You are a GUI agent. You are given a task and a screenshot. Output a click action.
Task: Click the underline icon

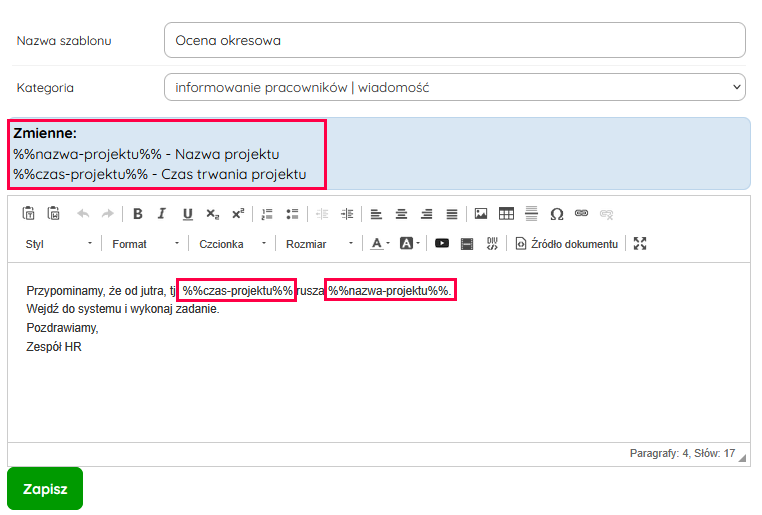pyautogui.click(x=187, y=213)
